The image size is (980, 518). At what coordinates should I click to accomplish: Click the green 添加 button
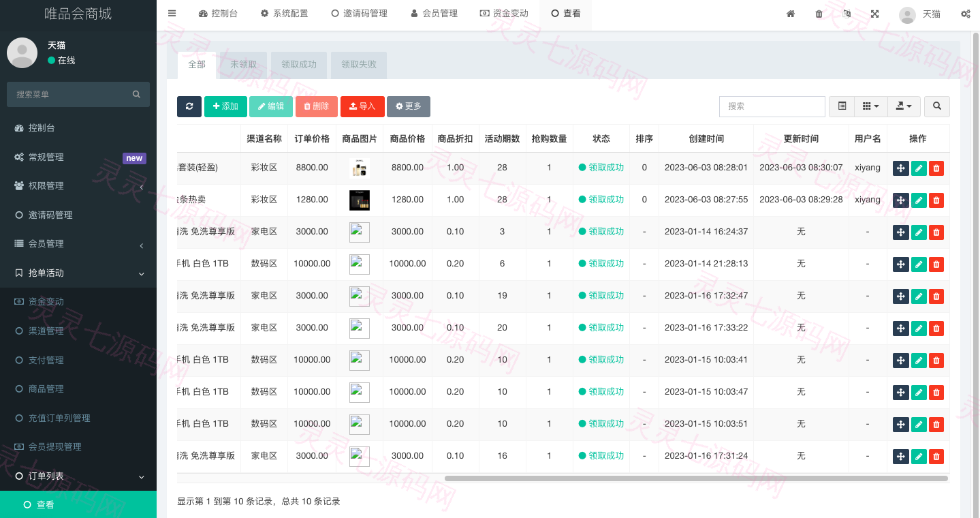pos(225,106)
